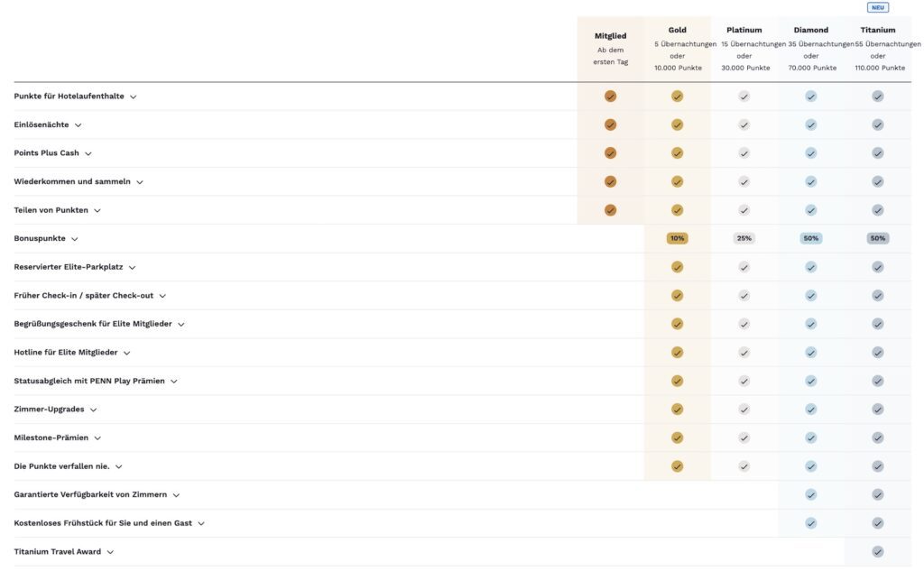Click the 10% Gold bonus badge
This screenshot has width=924, height=571.
point(677,239)
